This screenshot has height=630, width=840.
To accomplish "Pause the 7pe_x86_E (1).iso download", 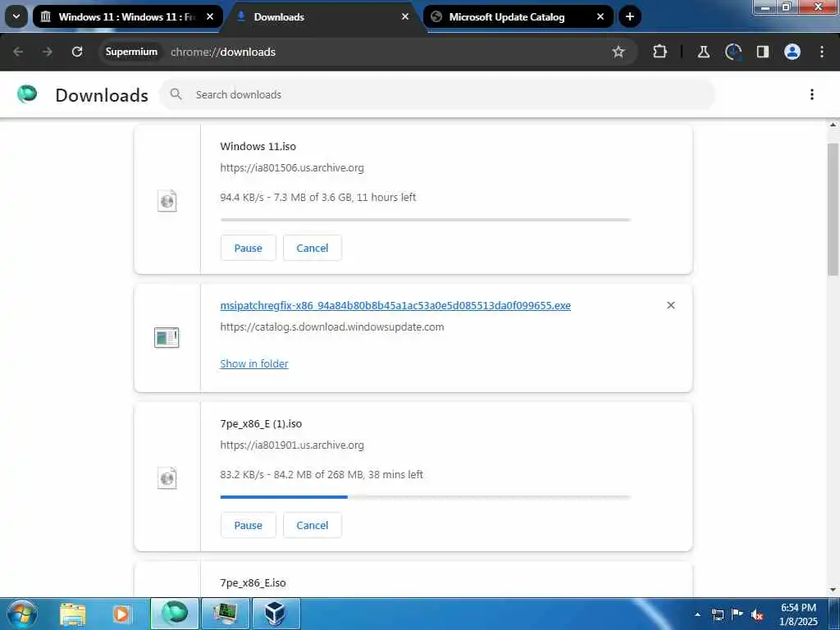I will click(248, 526).
